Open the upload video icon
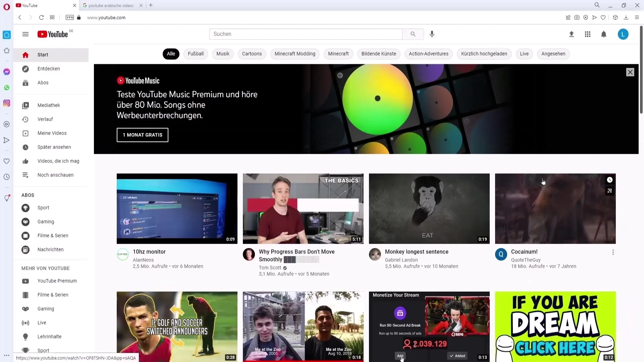The image size is (644, 362). click(572, 34)
